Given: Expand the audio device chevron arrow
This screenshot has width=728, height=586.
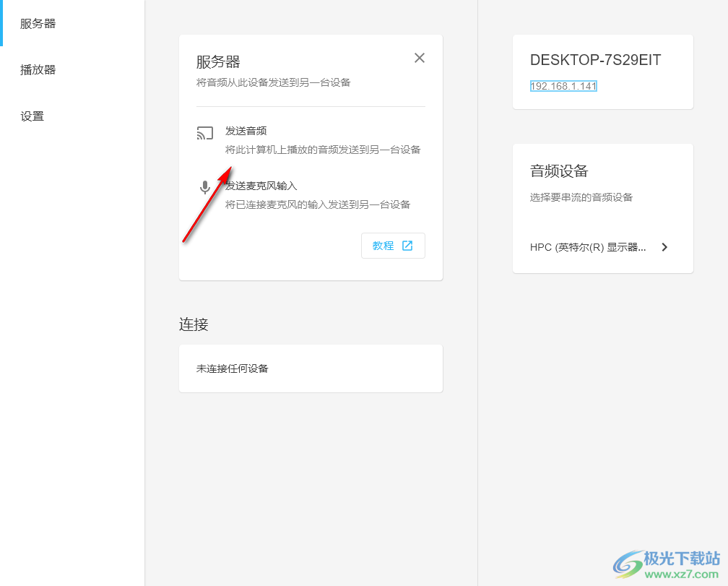Looking at the screenshot, I should (664, 247).
